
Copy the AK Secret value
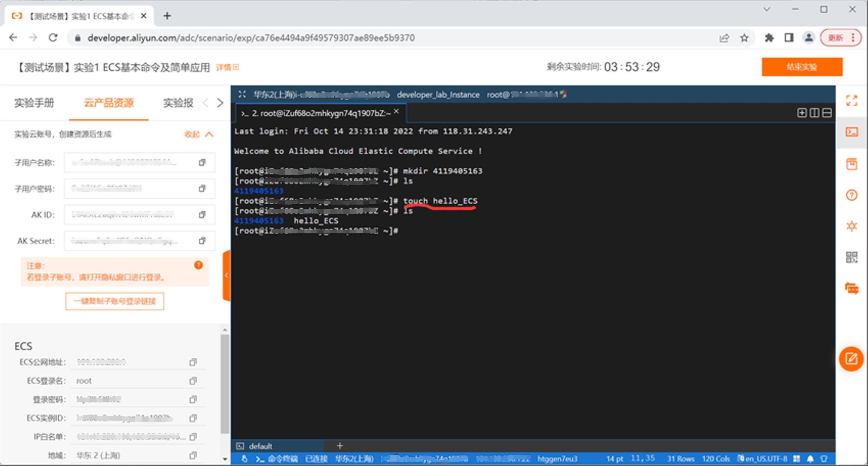click(202, 241)
